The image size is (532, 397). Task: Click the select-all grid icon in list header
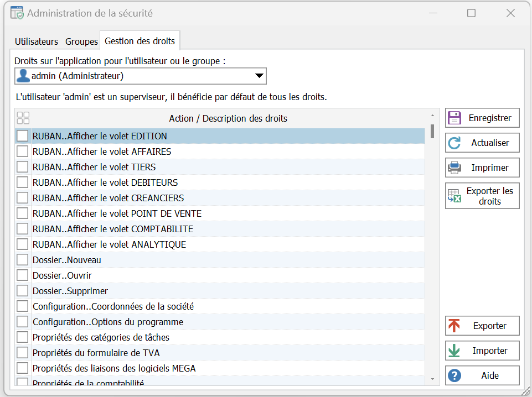(x=23, y=118)
